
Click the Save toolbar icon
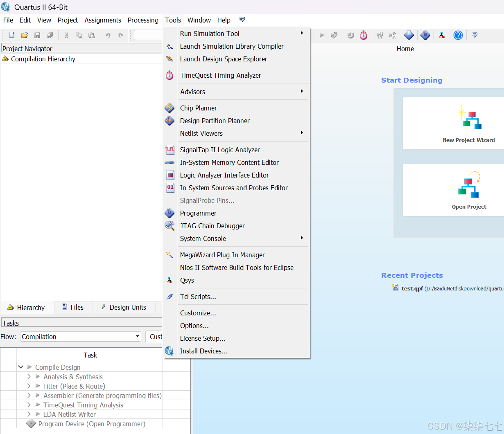coord(37,35)
